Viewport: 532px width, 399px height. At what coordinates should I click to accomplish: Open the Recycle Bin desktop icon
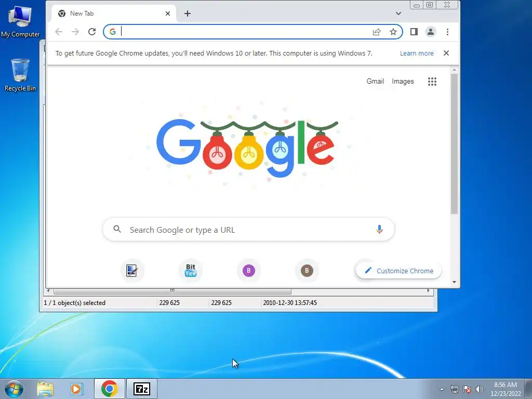click(20, 75)
